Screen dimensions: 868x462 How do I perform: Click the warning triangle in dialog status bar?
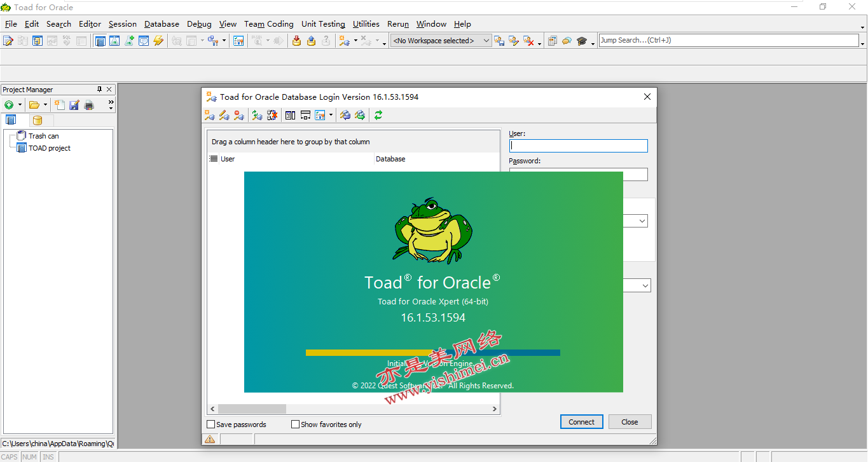click(x=210, y=439)
